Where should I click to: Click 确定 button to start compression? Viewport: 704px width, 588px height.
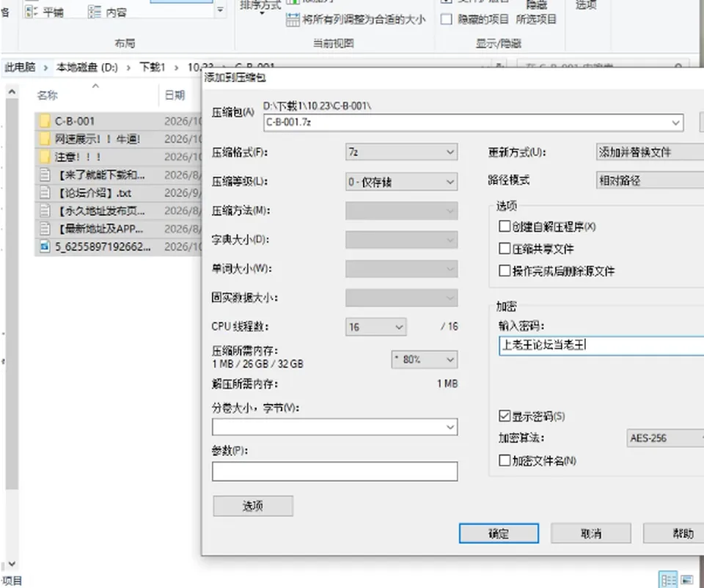click(x=499, y=533)
